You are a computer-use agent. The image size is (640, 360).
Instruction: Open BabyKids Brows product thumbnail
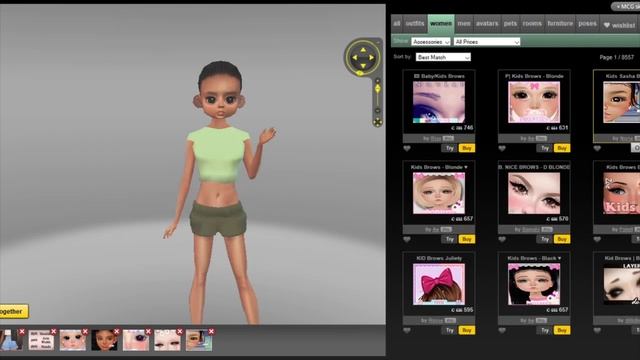439,102
